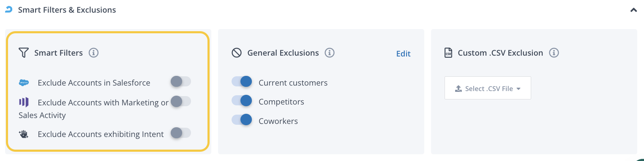Click the Smart Filters info icon
This screenshot has height=161, width=644.
click(94, 53)
